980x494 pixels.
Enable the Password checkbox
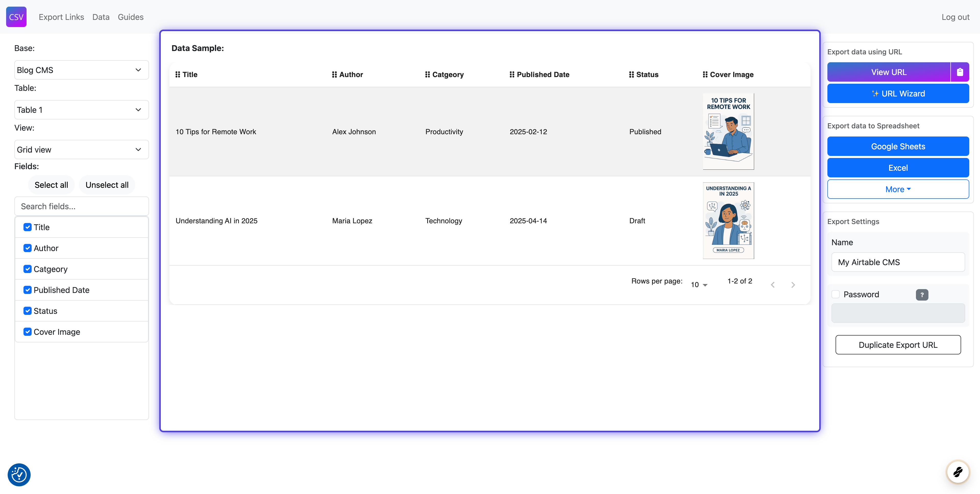click(836, 294)
